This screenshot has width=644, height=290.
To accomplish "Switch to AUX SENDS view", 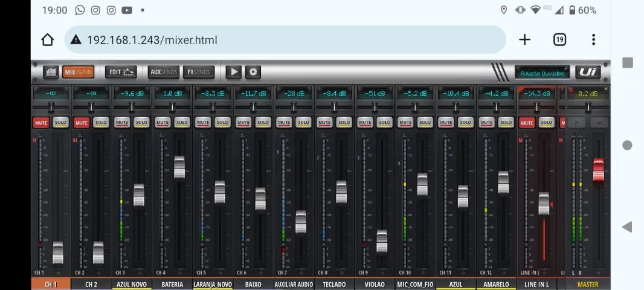I will [x=164, y=72].
